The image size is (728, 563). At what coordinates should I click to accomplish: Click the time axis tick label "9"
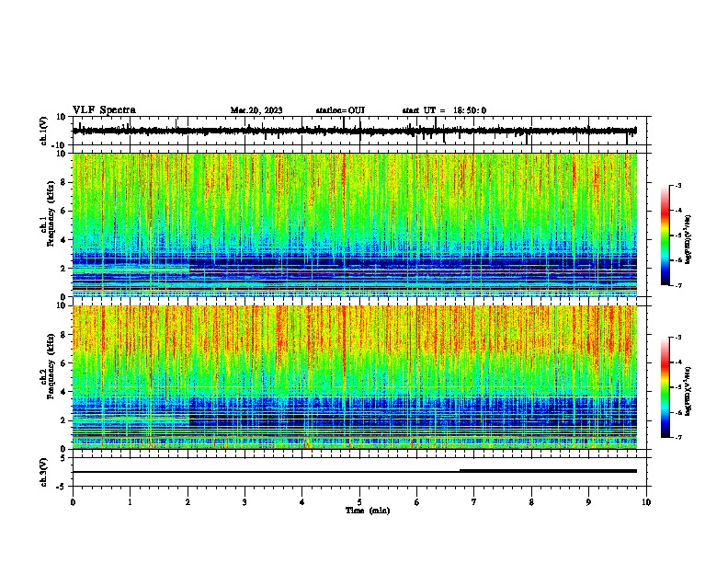point(588,502)
